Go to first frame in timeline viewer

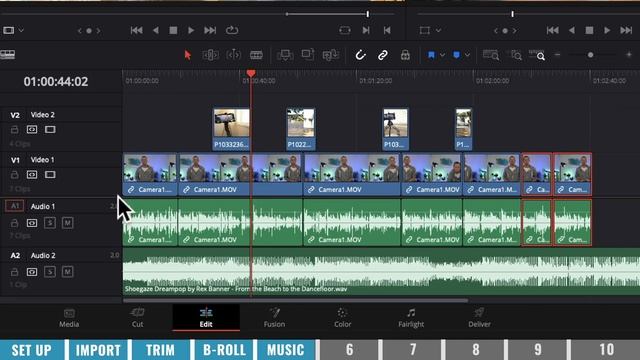coord(553,30)
